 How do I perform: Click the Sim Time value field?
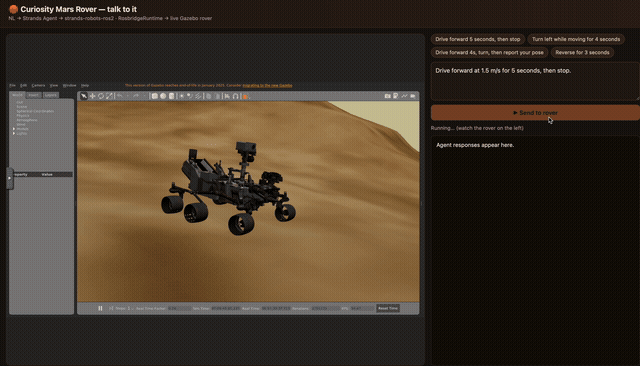pos(226,308)
